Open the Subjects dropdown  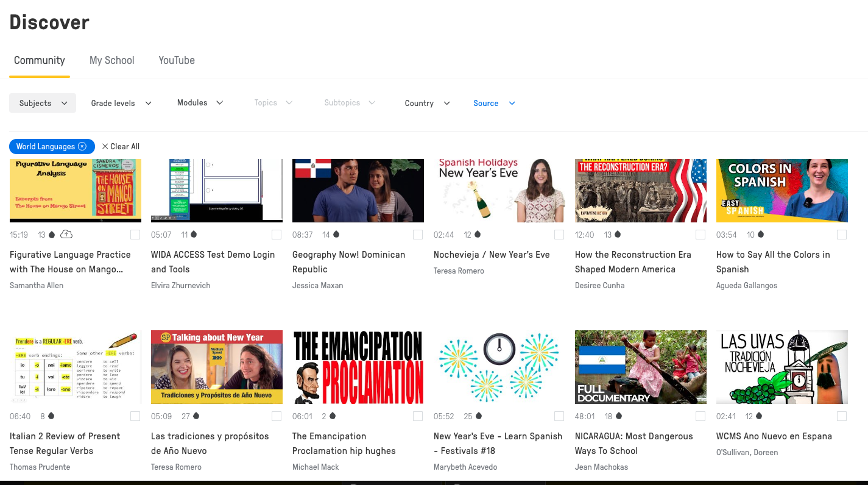click(42, 103)
